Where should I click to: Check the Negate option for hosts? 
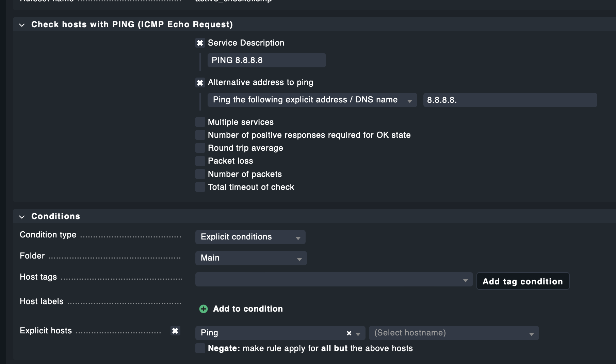[x=200, y=348]
